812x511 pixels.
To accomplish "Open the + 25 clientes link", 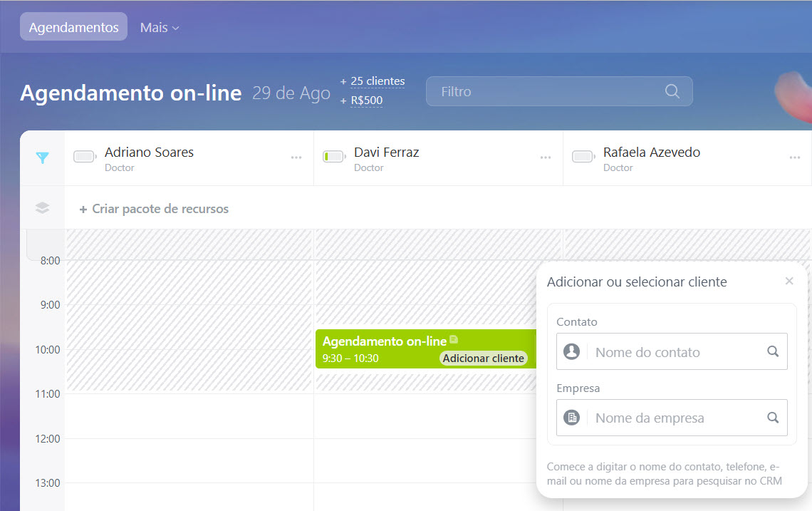I will (377, 81).
